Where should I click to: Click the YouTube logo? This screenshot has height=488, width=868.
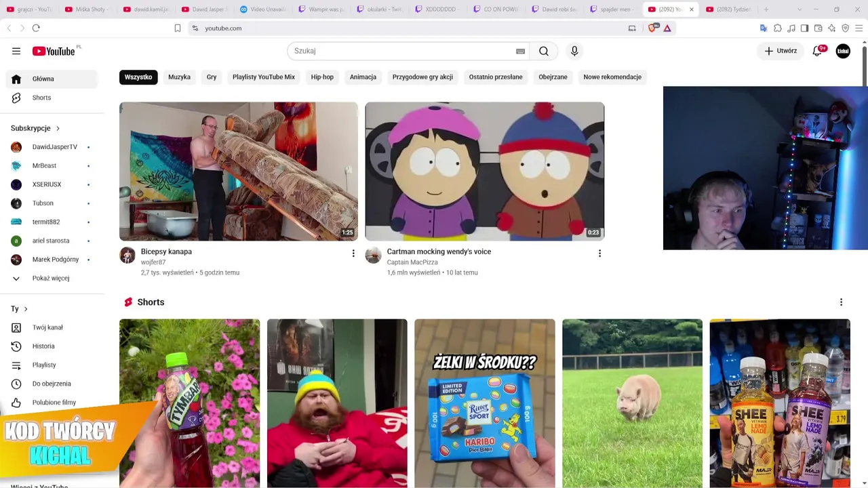coord(54,51)
